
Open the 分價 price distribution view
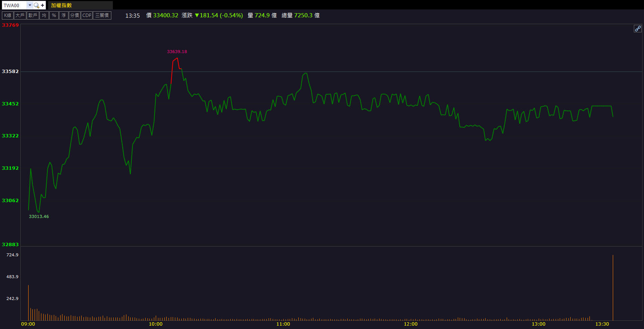pyautogui.click(x=74, y=15)
